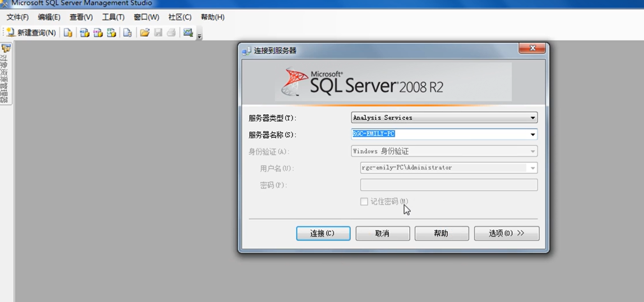
Task: Start an Analysis Services MDX query
Action: [85, 32]
